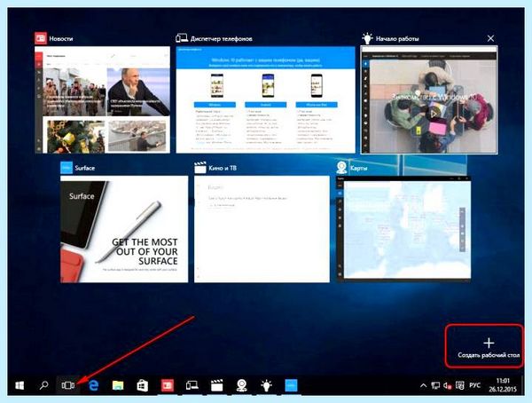
Task: Select the Карты window thumbnail
Action: point(403,229)
